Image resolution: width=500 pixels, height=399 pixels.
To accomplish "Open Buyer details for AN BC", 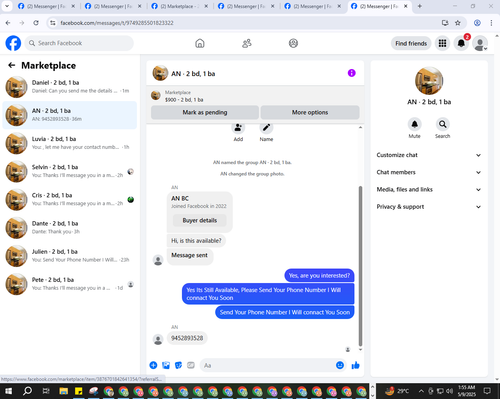I will (200, 220).
